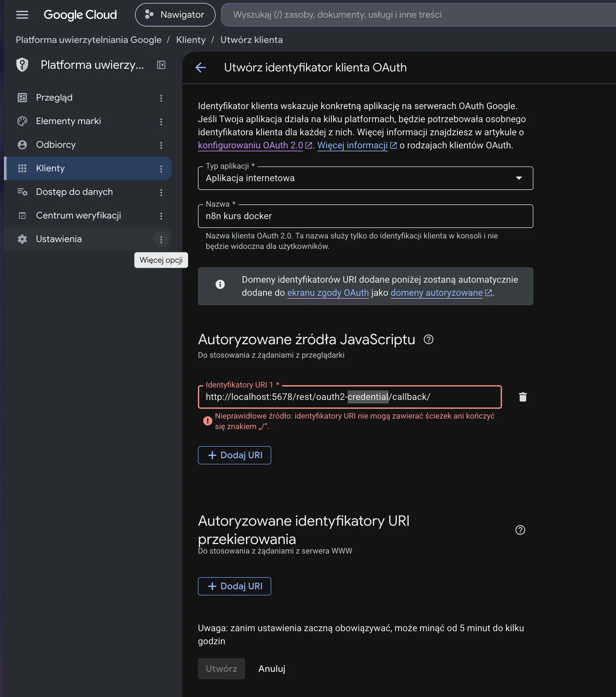Open more options for Przegląd
The image size is (616, 697).
tap(161, 98)
